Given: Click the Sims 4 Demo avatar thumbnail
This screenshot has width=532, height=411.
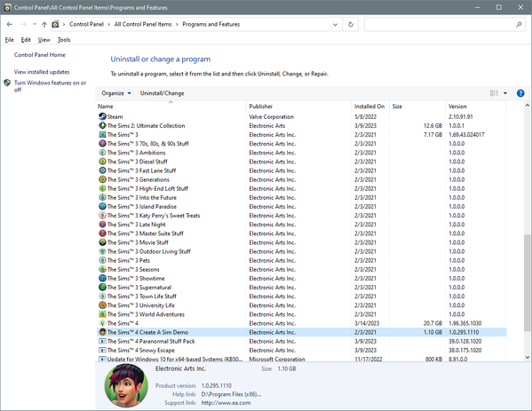Looking at the screenshot, I should 126,385.
